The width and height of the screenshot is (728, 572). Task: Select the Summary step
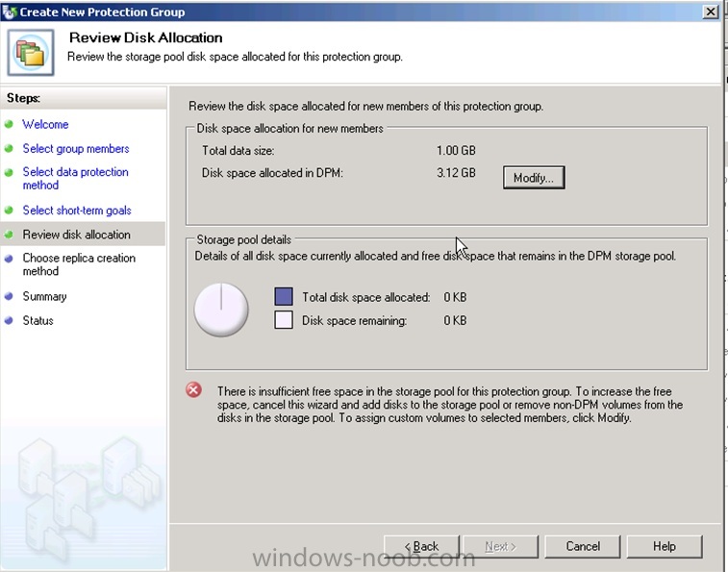(x=44, y=296)
